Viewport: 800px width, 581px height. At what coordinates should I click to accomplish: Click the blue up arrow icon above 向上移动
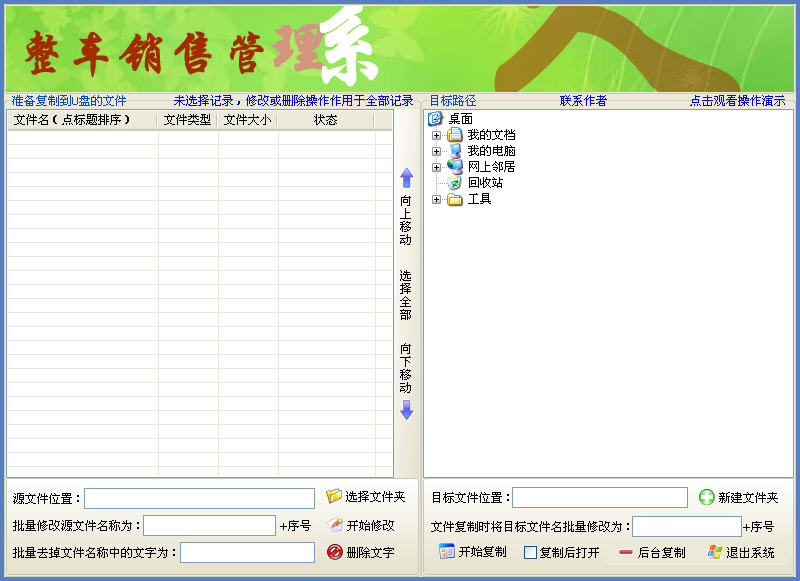[x=406, y=178]
